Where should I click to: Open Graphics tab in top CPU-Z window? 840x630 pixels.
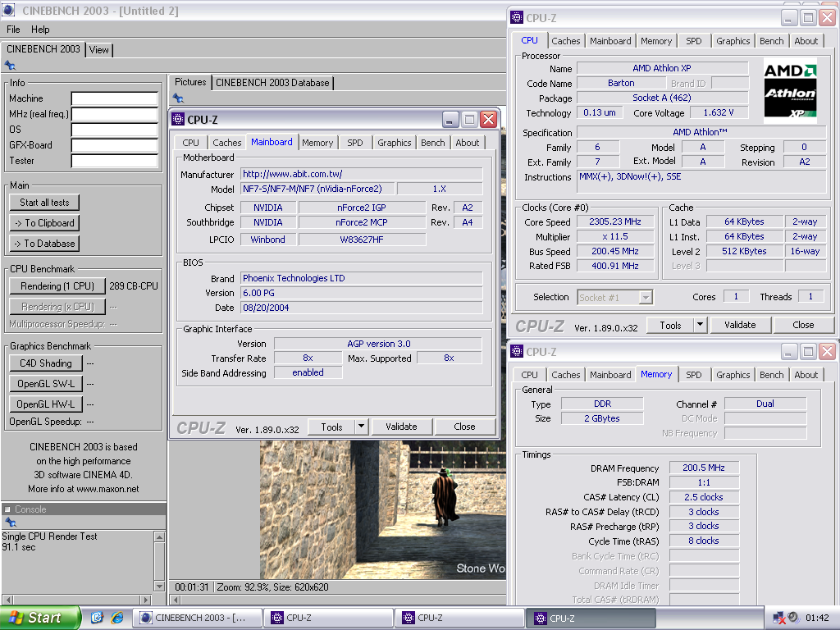733,41
